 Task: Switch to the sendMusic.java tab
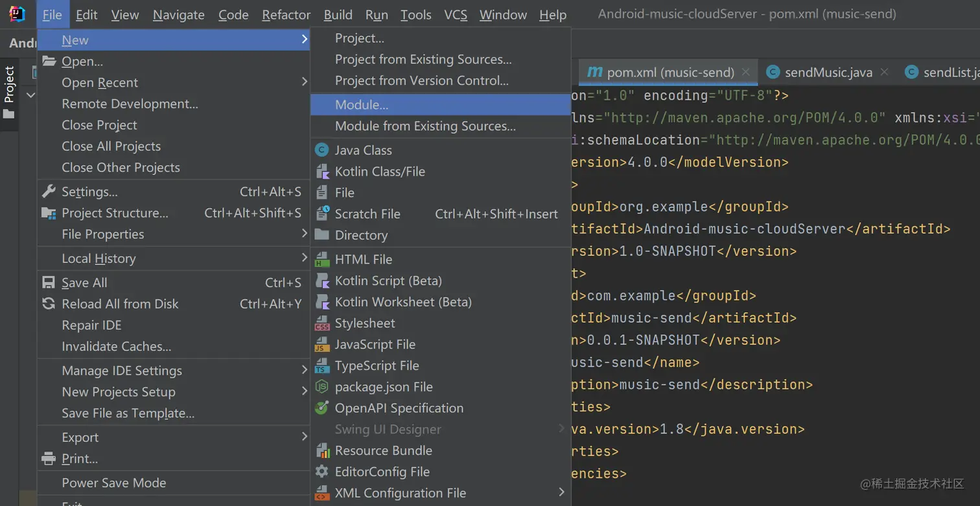[x=828, y=73]
